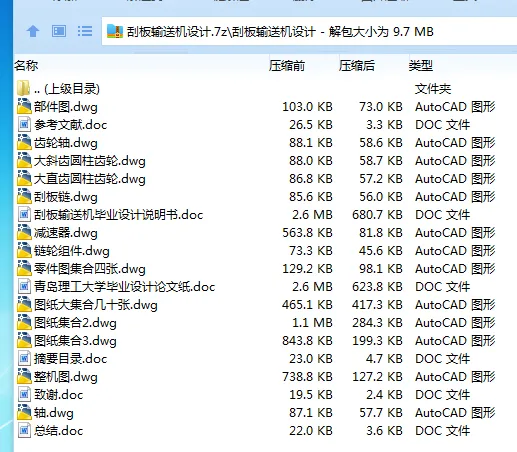
Task: Select the file name 刮板链.dwg
Action: point(66,197)
